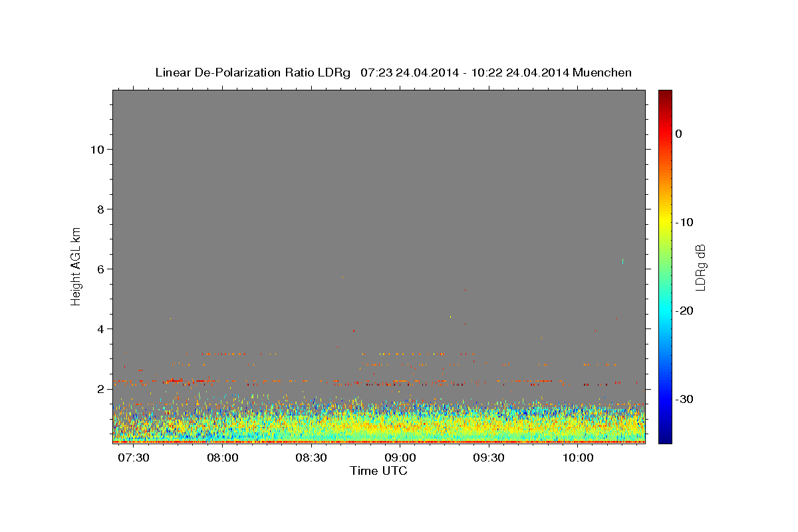798x532 pixels.
Task: Click the 09:00 time tick label
Action: 400,458
